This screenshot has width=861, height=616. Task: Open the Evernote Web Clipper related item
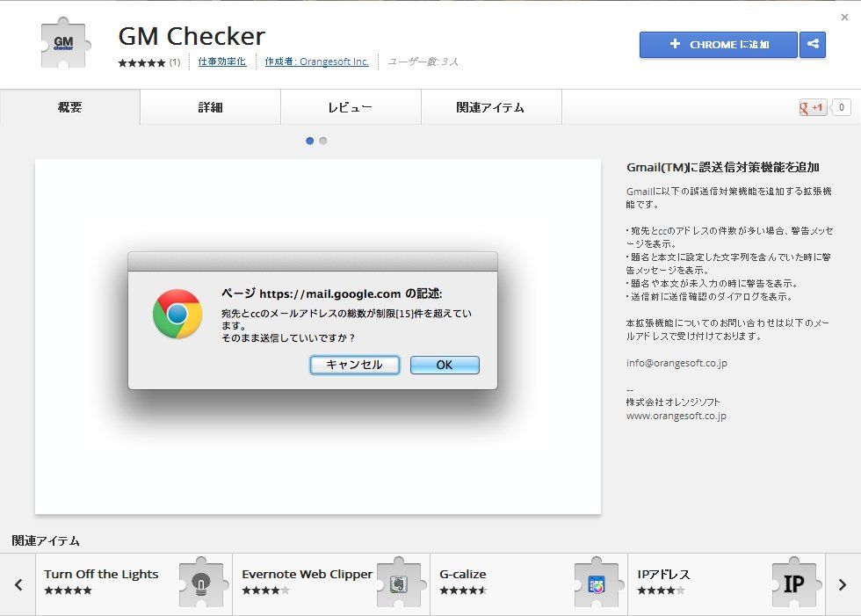332,584
